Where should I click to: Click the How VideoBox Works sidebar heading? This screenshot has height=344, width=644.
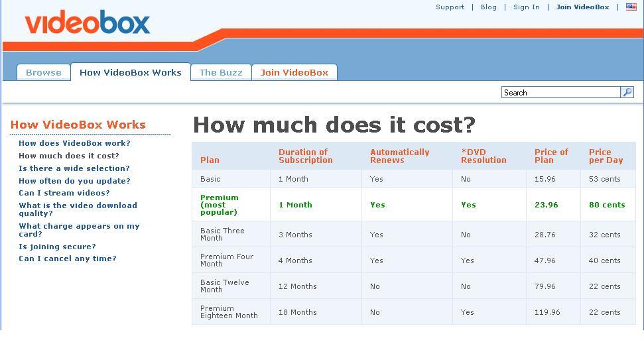pos(78,125)
